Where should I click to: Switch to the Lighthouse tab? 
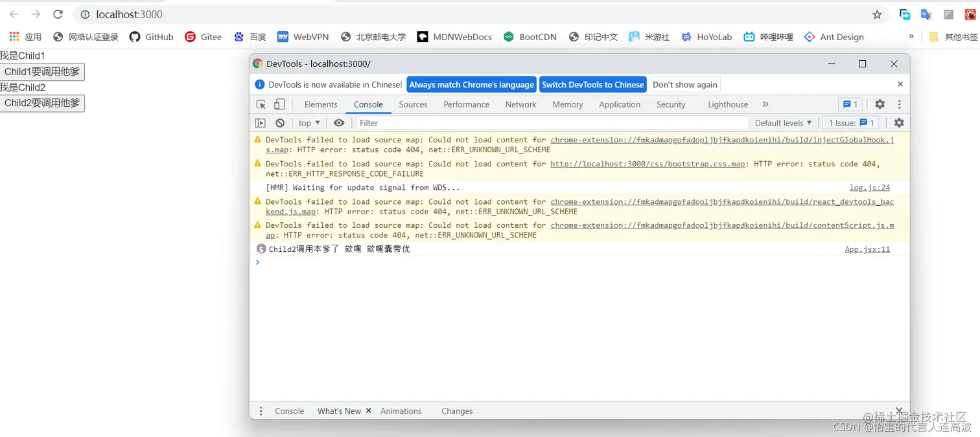[x=728, y=104]
